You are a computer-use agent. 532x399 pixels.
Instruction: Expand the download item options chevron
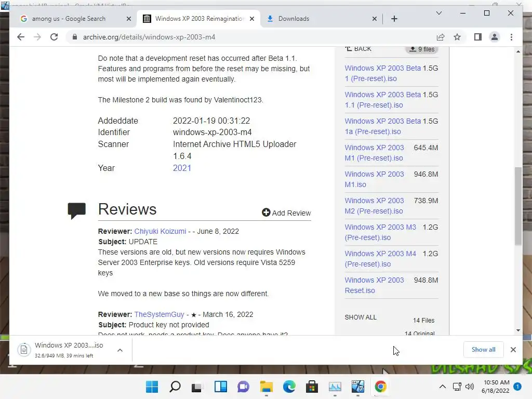tap(120, 350)
